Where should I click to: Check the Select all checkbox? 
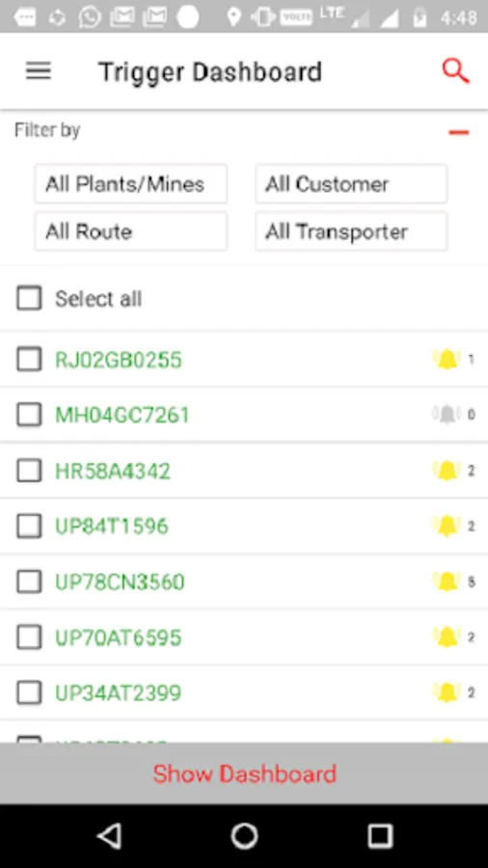pyautogui.click(x=29, y=298)
